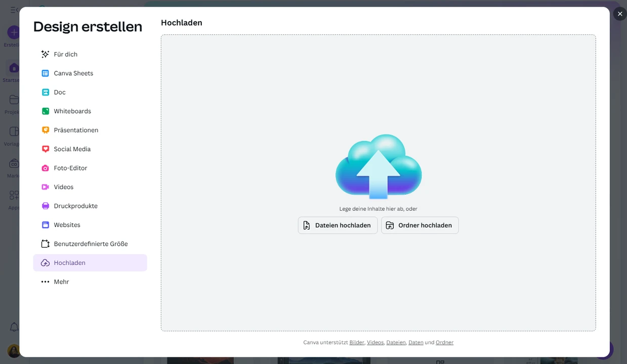The image size is (627, 364).
Task: Click the Ordner hochladen button
Action: click(420, 225)
